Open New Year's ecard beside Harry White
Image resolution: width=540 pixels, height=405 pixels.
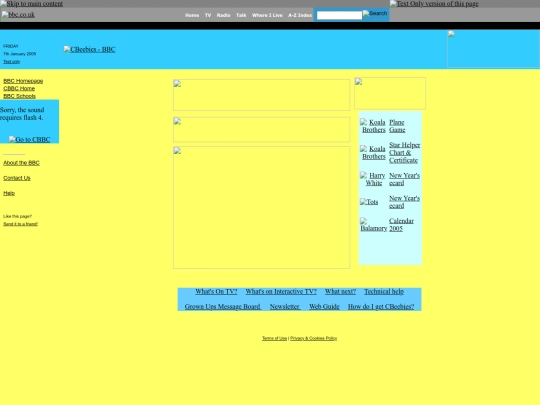(x=404, y=179)
